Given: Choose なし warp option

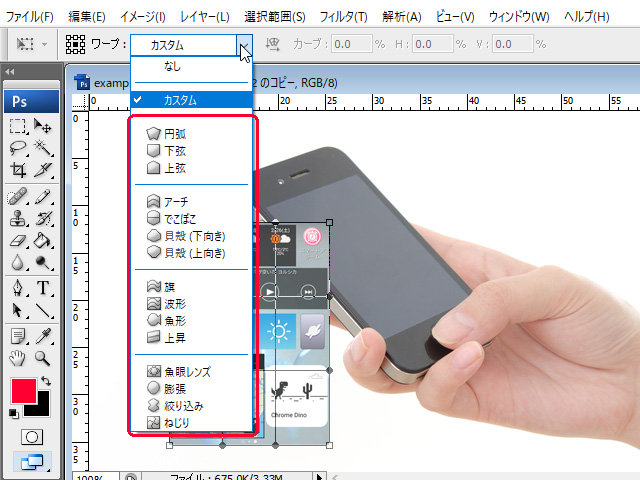Looking at the screenshot, I should tap(191, 66).
